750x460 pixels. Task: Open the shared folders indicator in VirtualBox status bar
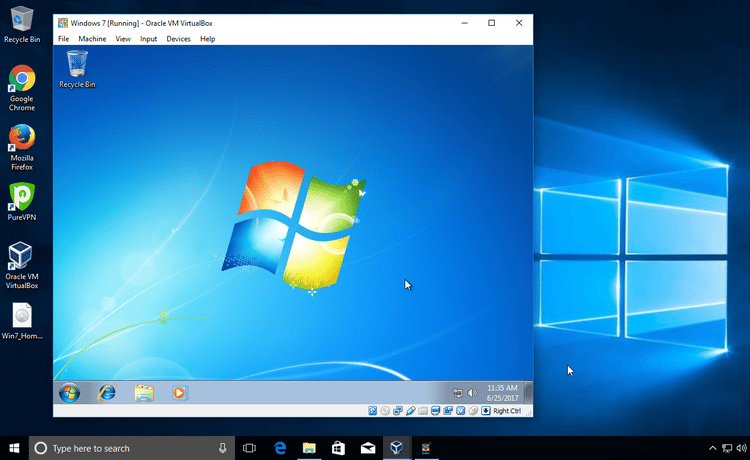click(423, 411)
